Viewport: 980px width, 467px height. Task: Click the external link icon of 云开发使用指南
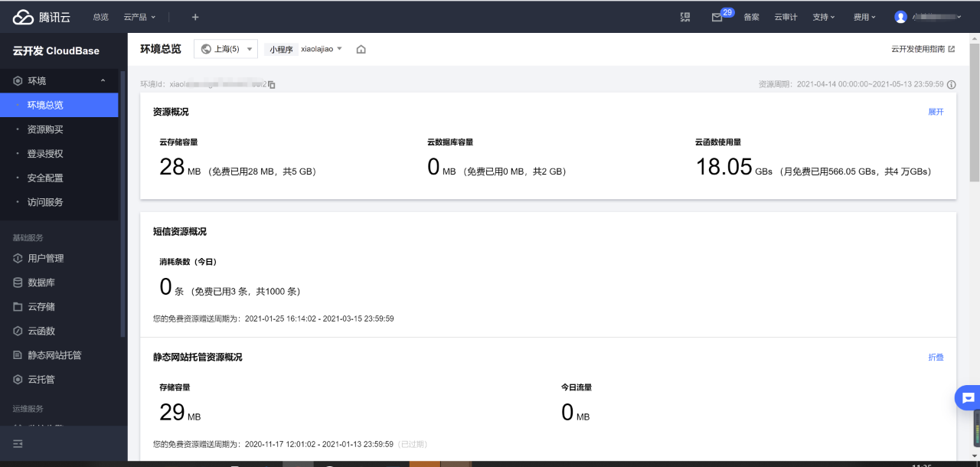(x=952, y=49)
